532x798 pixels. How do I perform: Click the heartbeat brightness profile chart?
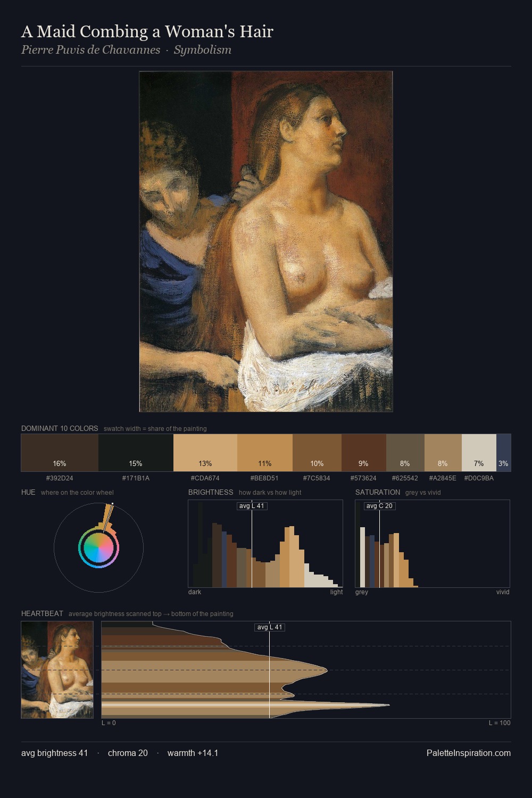(306, 670)
